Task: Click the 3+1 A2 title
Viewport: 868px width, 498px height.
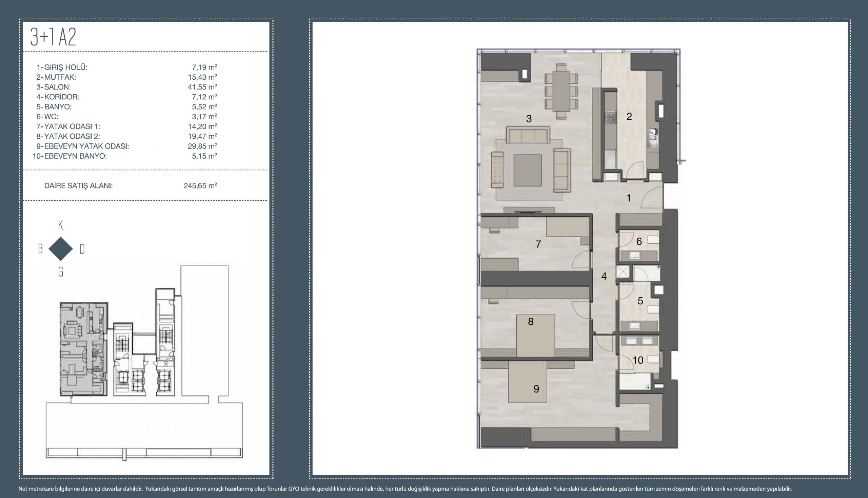Action: coord(53,37)
